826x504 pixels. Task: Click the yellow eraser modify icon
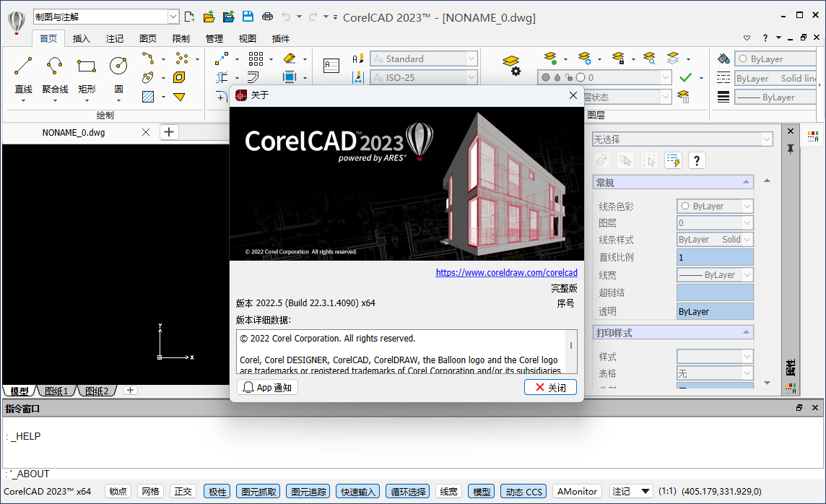(x=290, y=58)
